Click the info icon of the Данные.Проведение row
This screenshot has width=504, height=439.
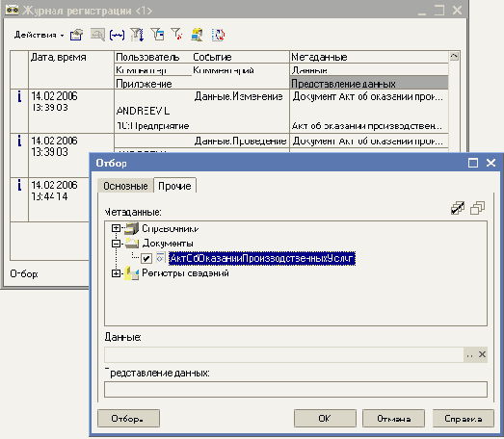tap(19, 141)
